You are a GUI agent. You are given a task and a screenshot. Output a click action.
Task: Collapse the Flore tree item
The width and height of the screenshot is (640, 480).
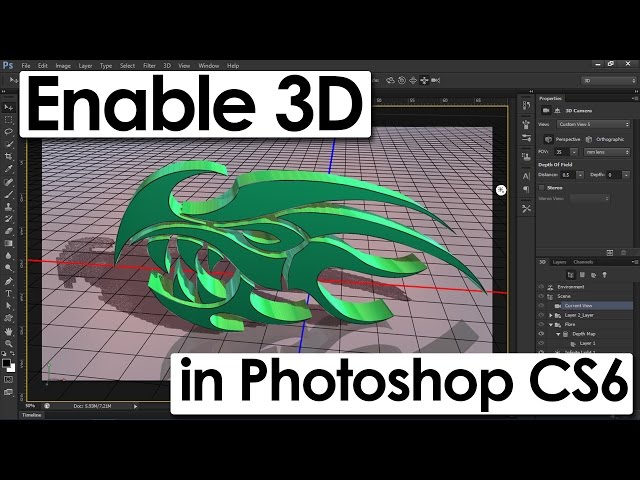551,324
